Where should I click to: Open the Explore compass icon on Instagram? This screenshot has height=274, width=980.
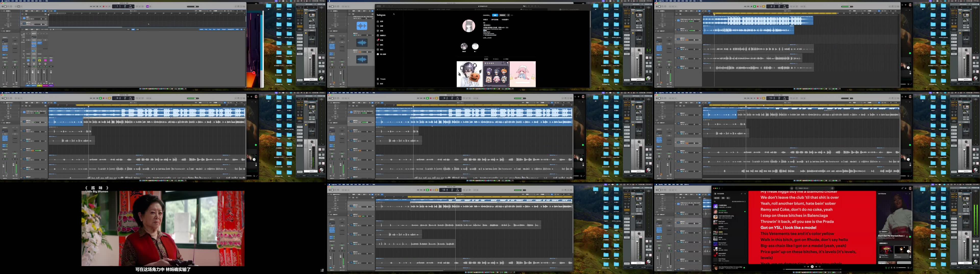(378, 31)
